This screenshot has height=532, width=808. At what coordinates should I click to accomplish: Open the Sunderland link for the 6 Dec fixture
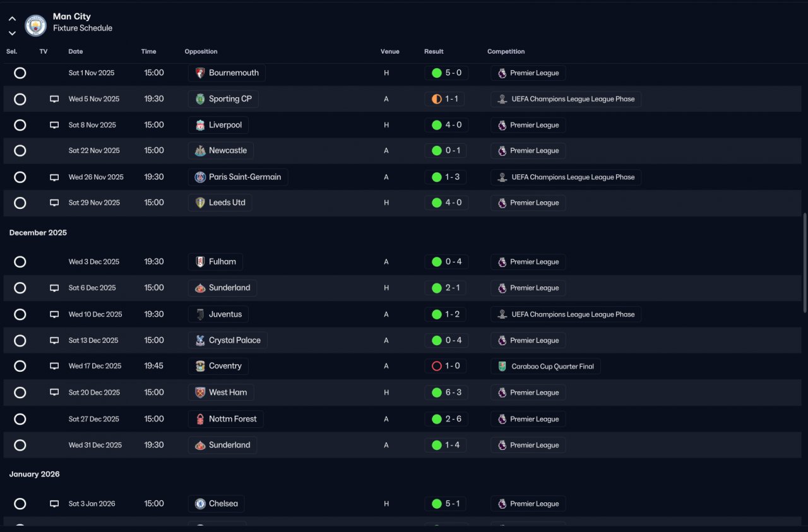(x=222, y=288)
